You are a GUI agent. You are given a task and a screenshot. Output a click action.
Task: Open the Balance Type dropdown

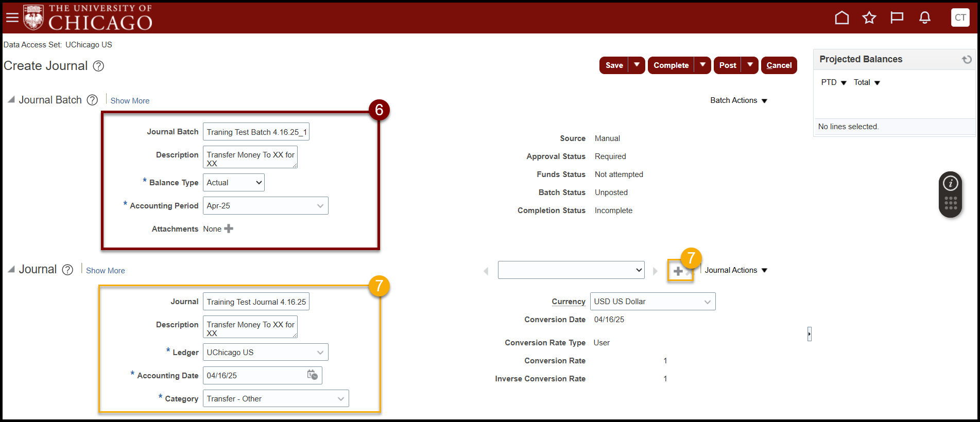pyautogui.click(x=233, y=183)
